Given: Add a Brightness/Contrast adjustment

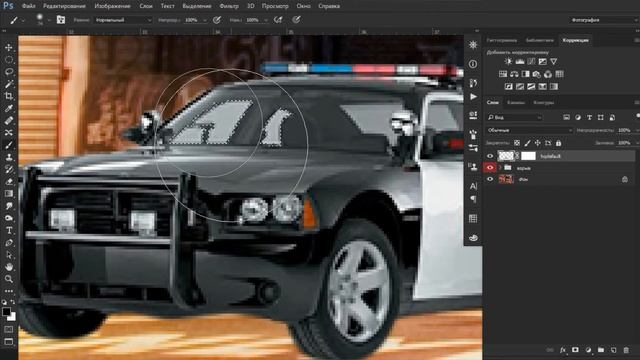Looking at the screenshot, I should tap(508, 62).
